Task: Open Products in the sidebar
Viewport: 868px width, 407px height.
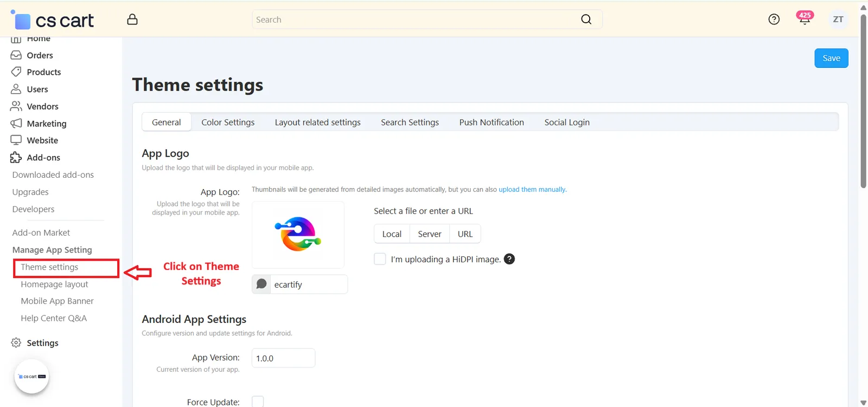Action: click(44, 72)
